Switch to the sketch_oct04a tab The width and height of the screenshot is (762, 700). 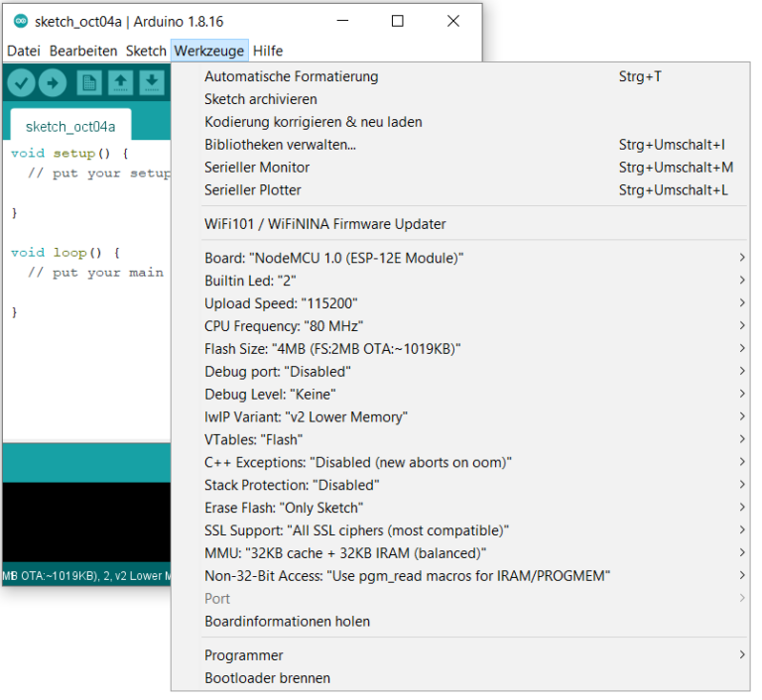(70, 126)
